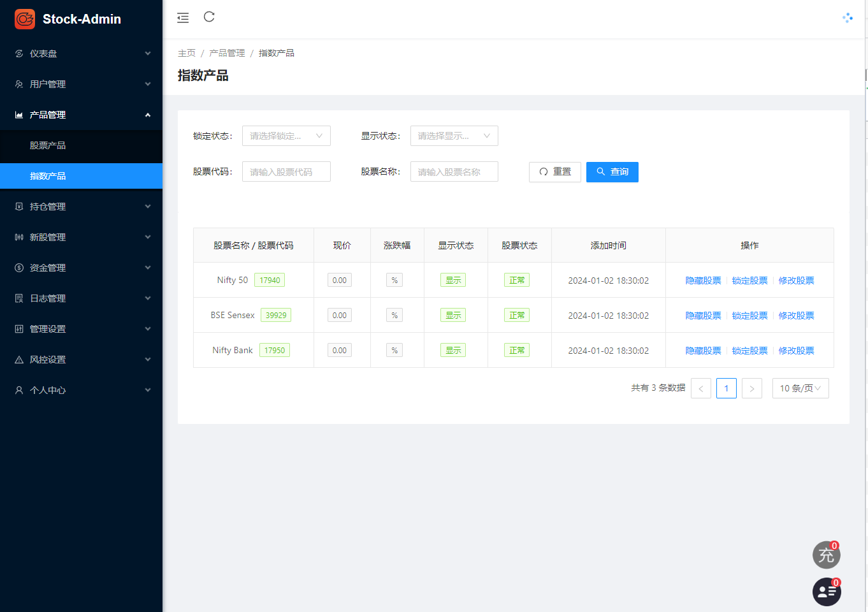Refresh the current page

(x=209, y=17)
